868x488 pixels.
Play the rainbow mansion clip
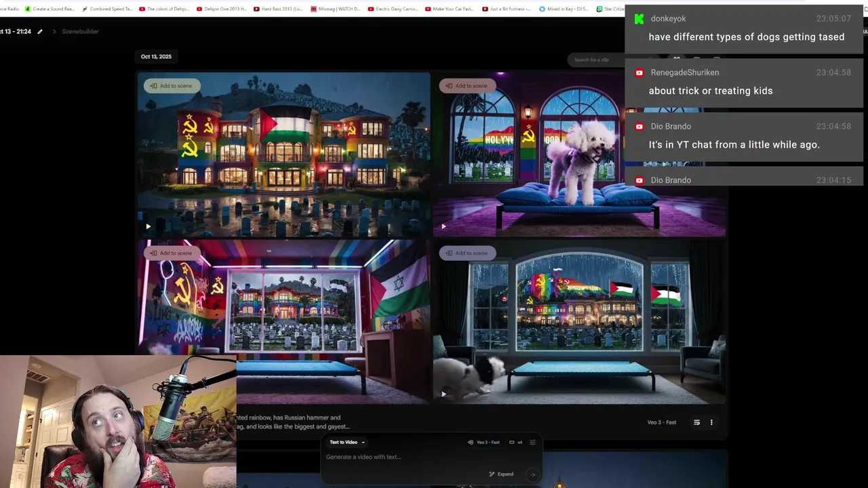click(x=148, y=226)
